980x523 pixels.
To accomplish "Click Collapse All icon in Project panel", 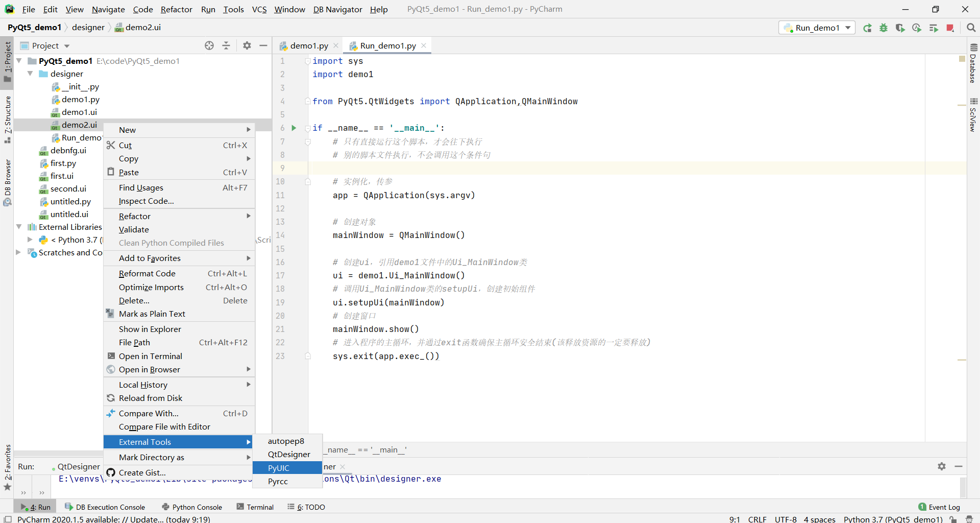I will (226, 45).
